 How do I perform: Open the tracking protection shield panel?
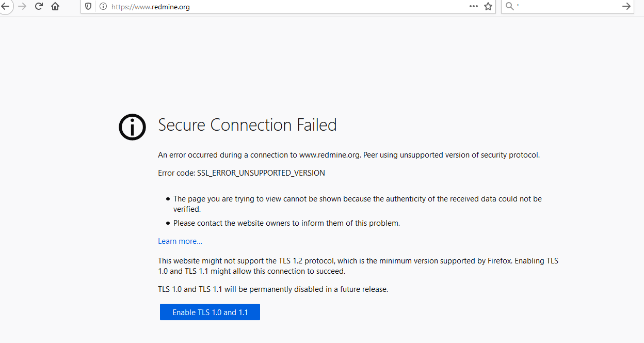tap(88, 7)
